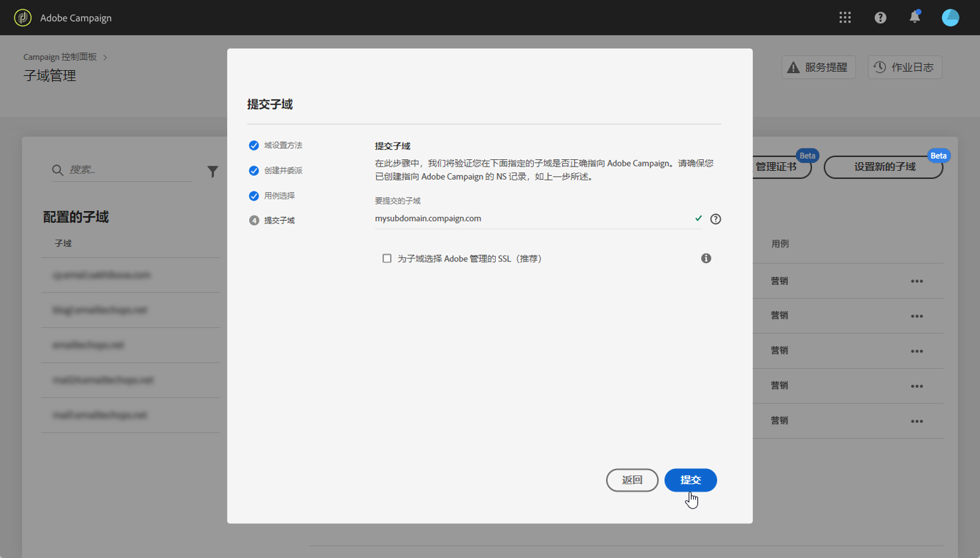Open more actions for fifth subdomain row
Viewport: 980px width, 558px height.
[x=917, y=421]
